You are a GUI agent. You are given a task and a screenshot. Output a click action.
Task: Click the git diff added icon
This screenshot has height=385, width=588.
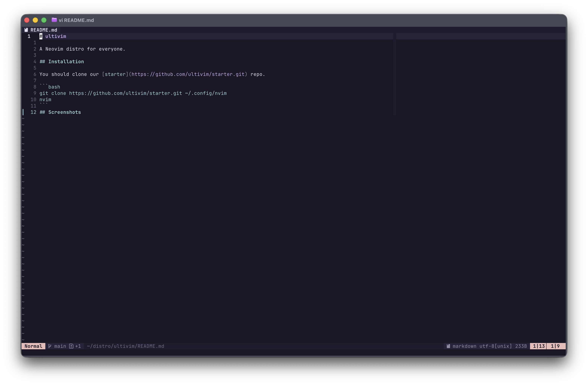(71, 346)
